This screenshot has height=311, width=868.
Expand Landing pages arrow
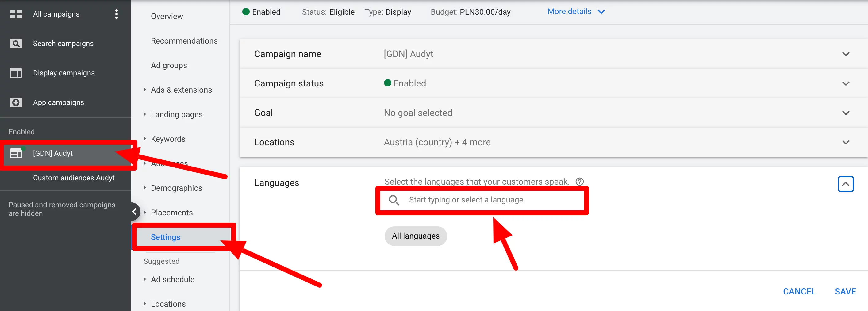[145, 114]
